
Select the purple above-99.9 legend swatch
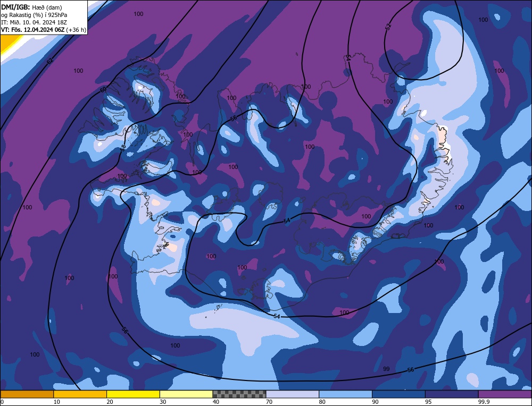click(505, 394)
